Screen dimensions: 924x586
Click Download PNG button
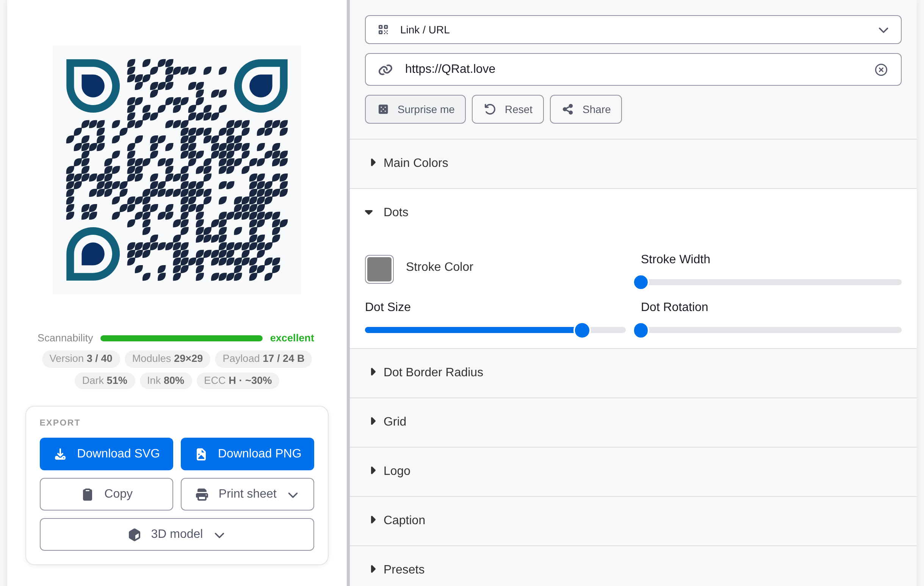click(x=247, y=454)
